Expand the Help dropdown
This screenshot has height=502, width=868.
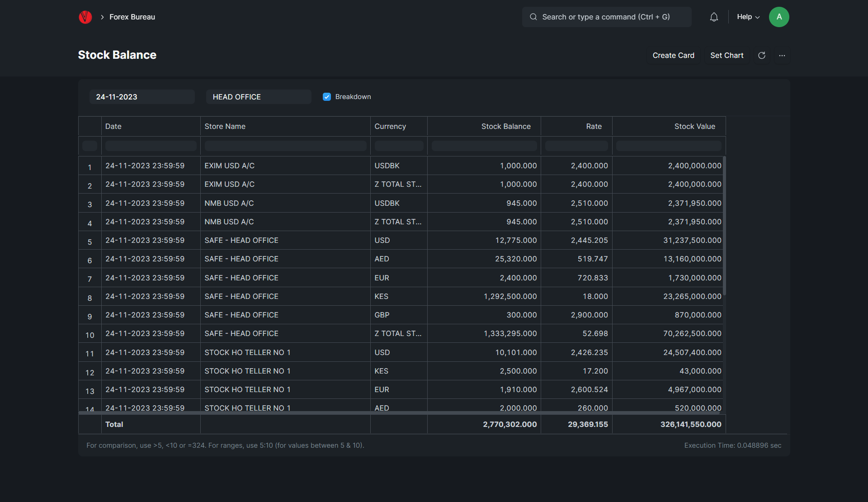(x=748, y=17)
